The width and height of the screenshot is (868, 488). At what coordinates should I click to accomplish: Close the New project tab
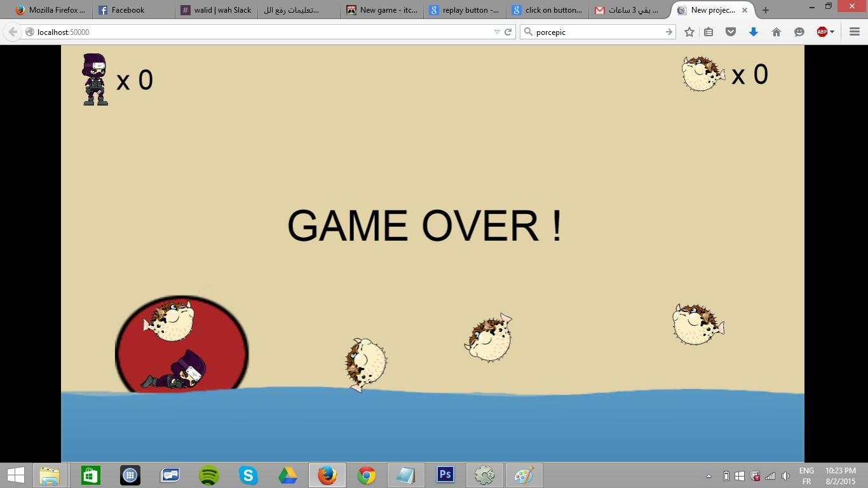tap(745, 10)
